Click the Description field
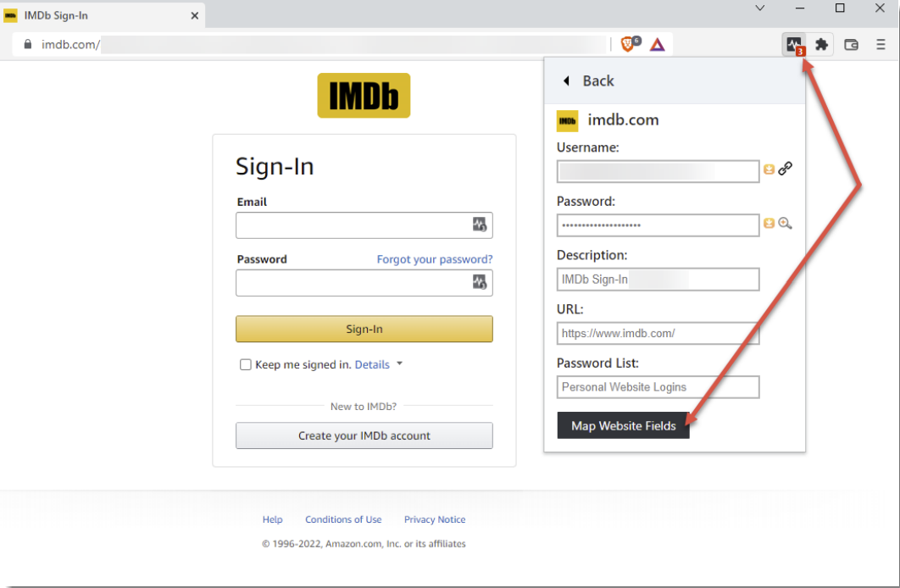900x588 pixels. click(658, 280)
